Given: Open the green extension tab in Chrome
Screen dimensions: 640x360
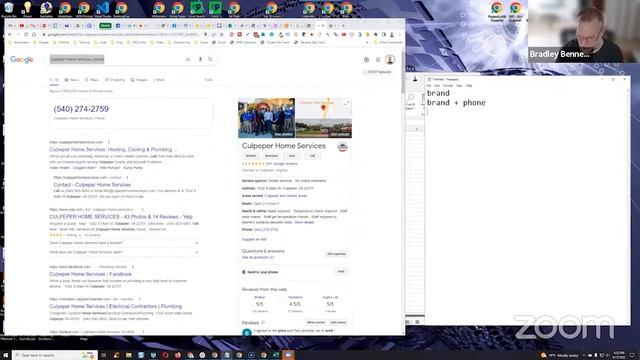Looking at the screenshot, I should [105, 26].
